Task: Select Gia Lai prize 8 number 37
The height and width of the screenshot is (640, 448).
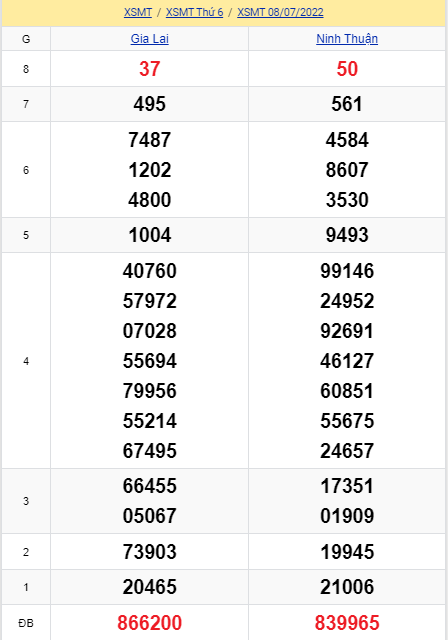Action: pos(149,69)
